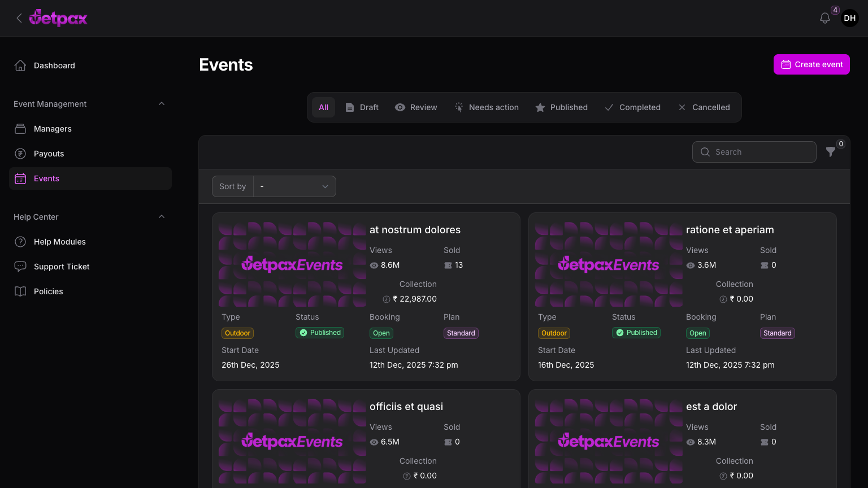
Task: Open the Support Ticket page
Action: point(90,267)
